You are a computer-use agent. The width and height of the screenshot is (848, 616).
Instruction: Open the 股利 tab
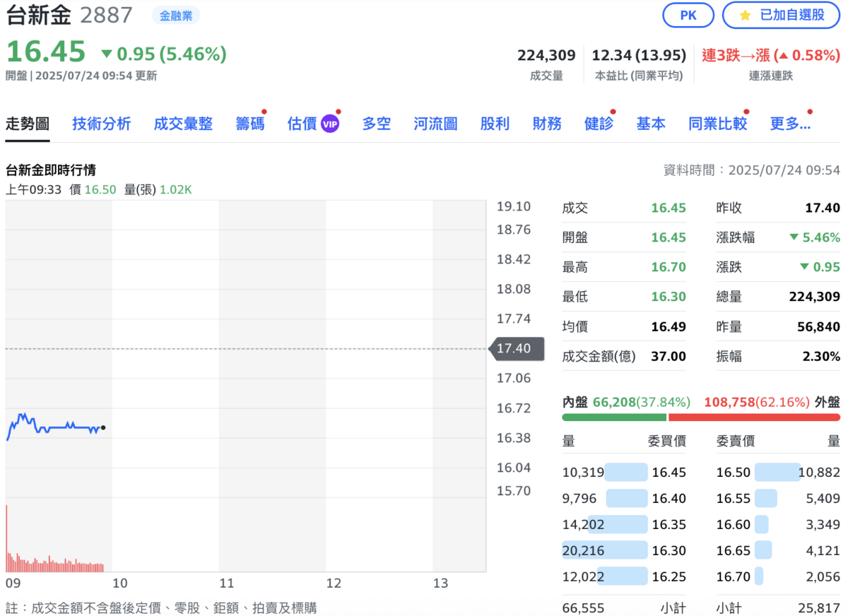[x=495, y=124]
